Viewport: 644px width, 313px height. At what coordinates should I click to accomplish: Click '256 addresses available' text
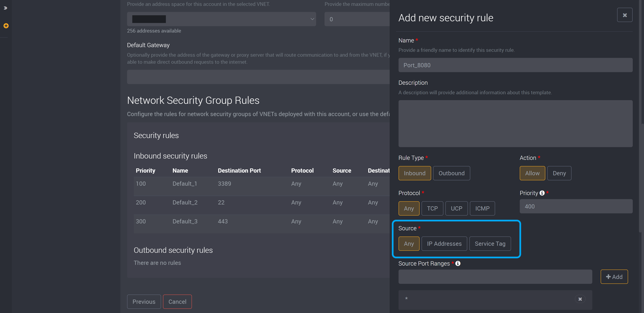tap(154, 31)
